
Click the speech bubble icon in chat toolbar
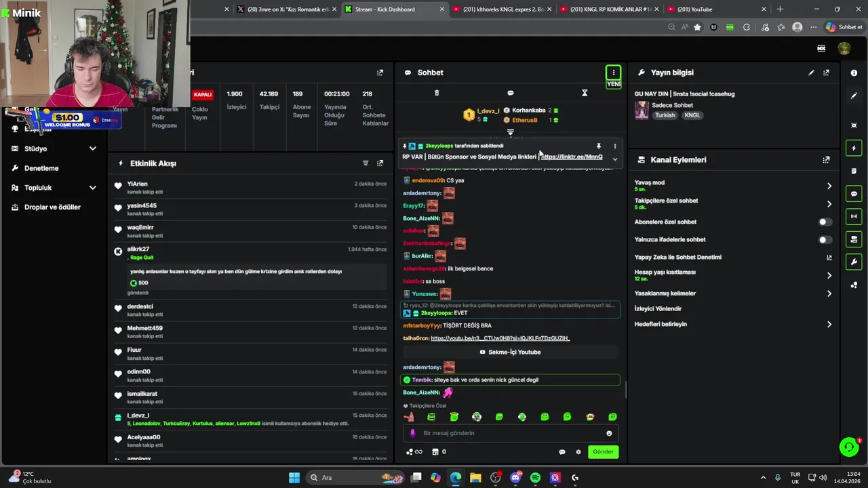511,93
